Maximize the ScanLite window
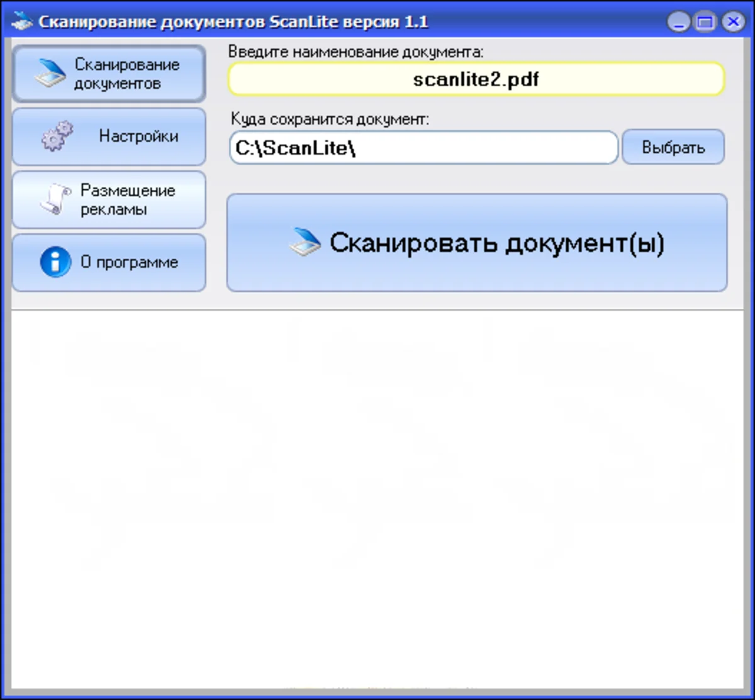 (x=706, y=23)
